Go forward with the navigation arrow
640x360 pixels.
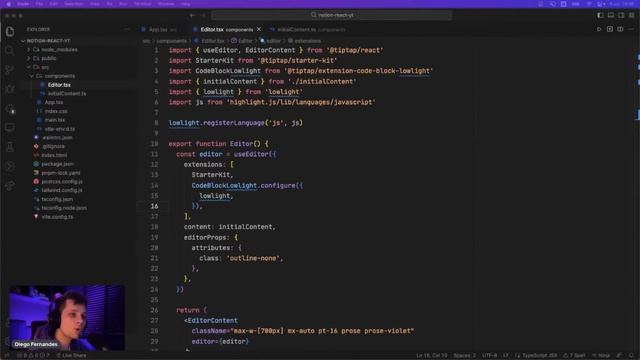pos(204,15)
